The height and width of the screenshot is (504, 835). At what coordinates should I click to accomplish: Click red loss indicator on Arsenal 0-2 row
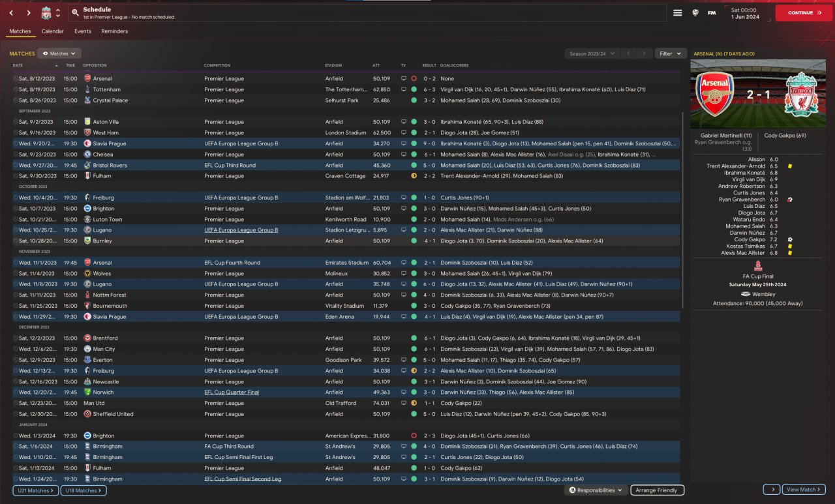pyautogui.click(x=414, y=78)
